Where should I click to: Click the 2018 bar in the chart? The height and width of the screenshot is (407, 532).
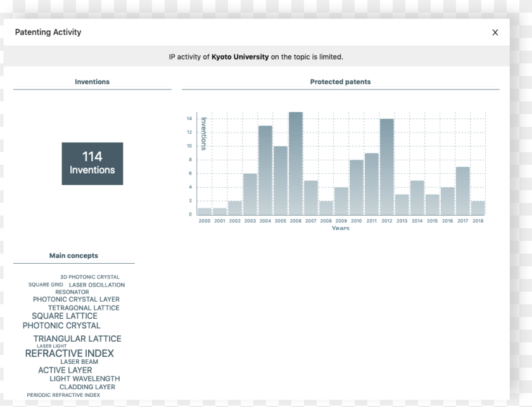click(478, 208)
